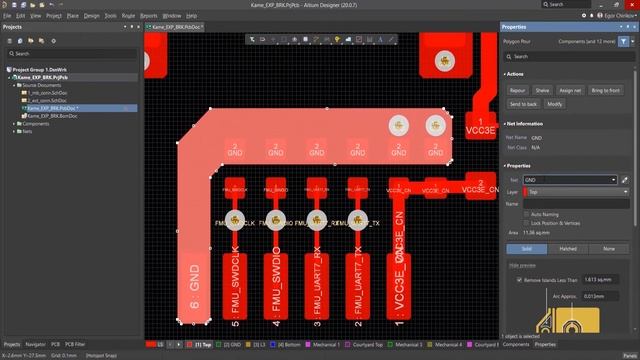Image resolution: width=640 pixels, height=360 pixels.
Task: Collapse the Kame_EXP_BRK.PrjPcb project tree node
Action: click(9, 78)
